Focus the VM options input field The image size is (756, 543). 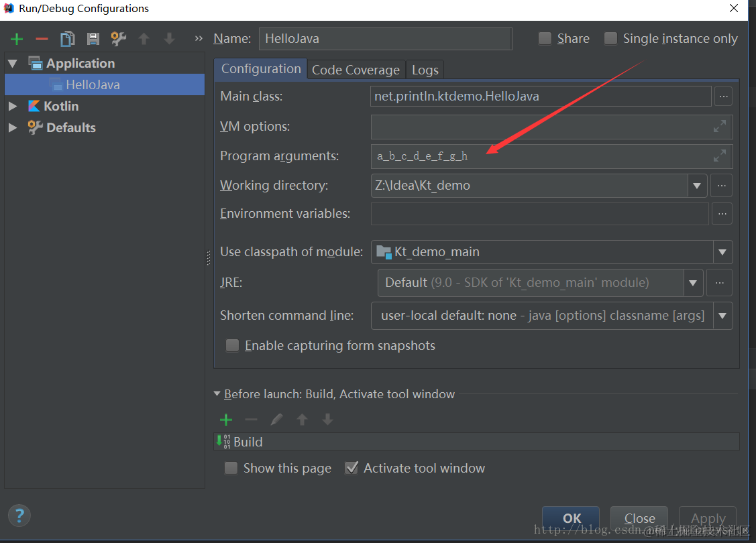pos(551,127)
